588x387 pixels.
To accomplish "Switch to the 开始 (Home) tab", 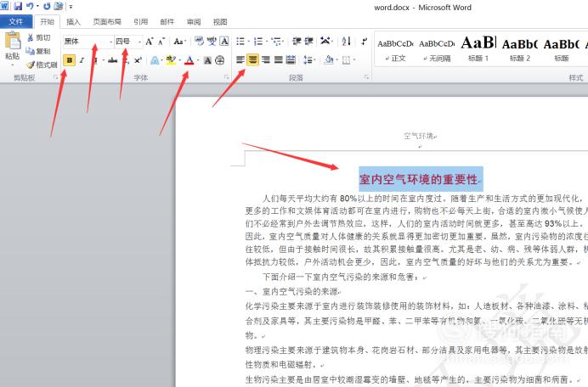I will [47, 22].
